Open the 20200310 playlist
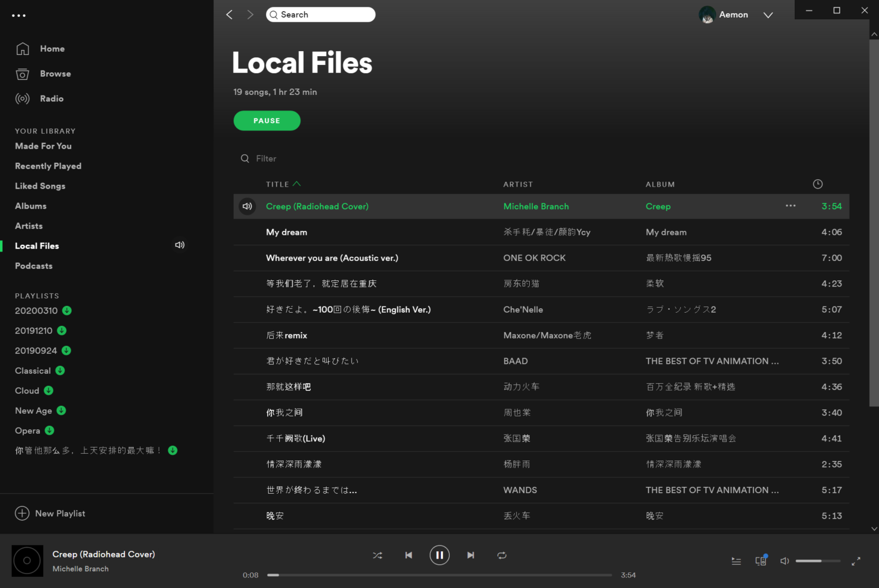 click(36, 311)
